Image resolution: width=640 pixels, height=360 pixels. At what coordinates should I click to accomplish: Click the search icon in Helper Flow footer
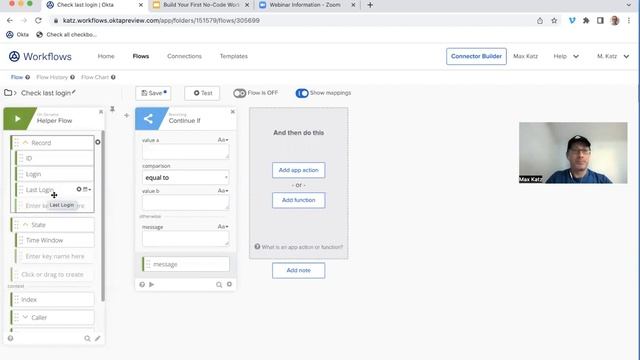pos(87,338)
